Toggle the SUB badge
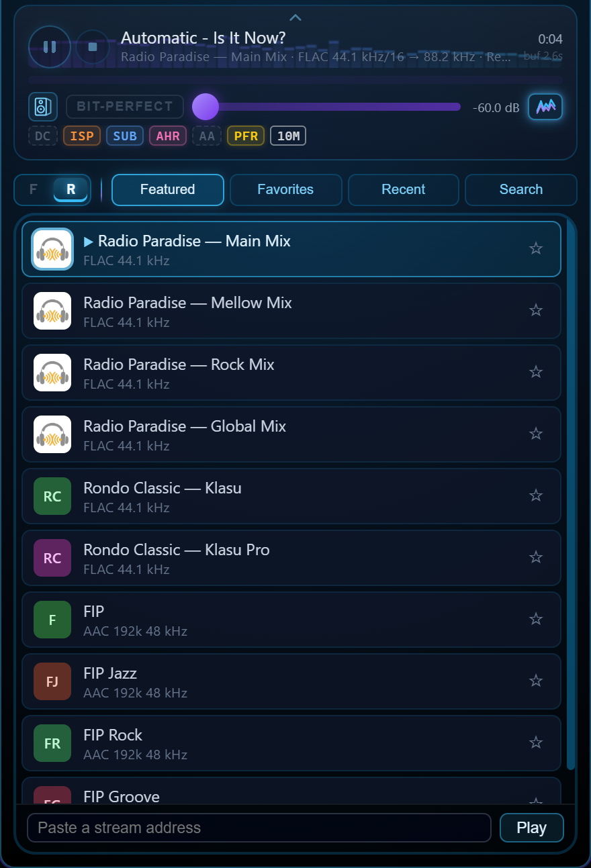This screenshot has height=868, width=591. point(125,136)
